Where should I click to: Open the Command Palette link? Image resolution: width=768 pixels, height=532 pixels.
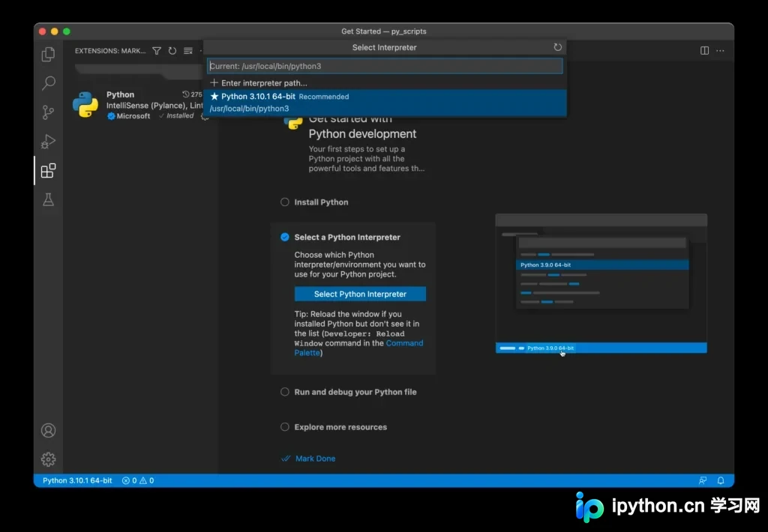[x=404, y=343]
